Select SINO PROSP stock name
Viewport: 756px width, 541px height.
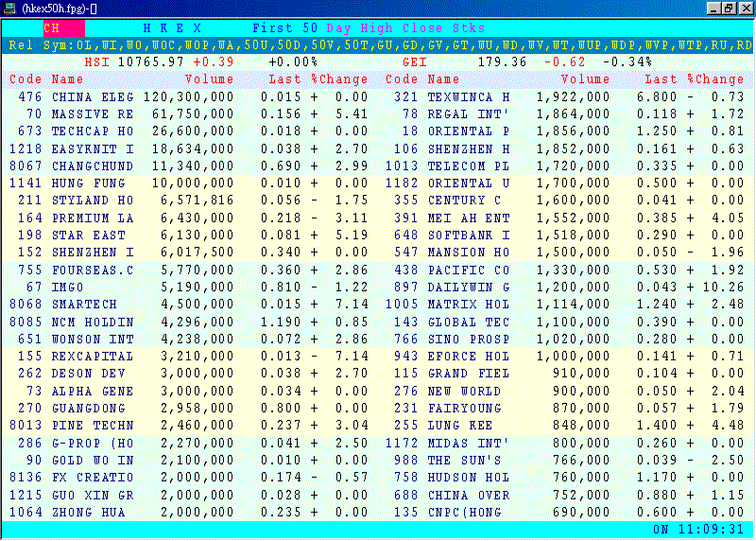click(469, 340)
